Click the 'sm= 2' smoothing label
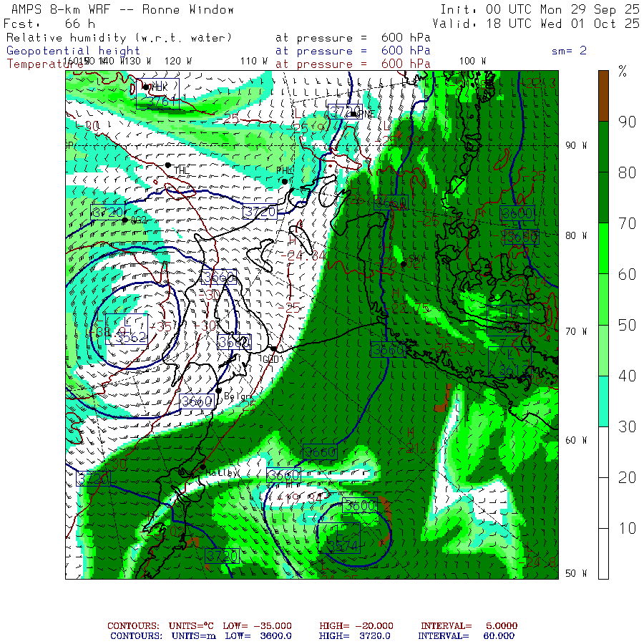This screenshot has height=644, width=644. point(569,51)
